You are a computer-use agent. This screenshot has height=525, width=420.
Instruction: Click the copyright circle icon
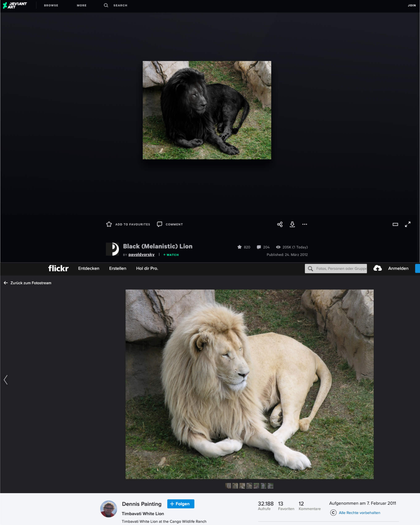click(333, 513)
